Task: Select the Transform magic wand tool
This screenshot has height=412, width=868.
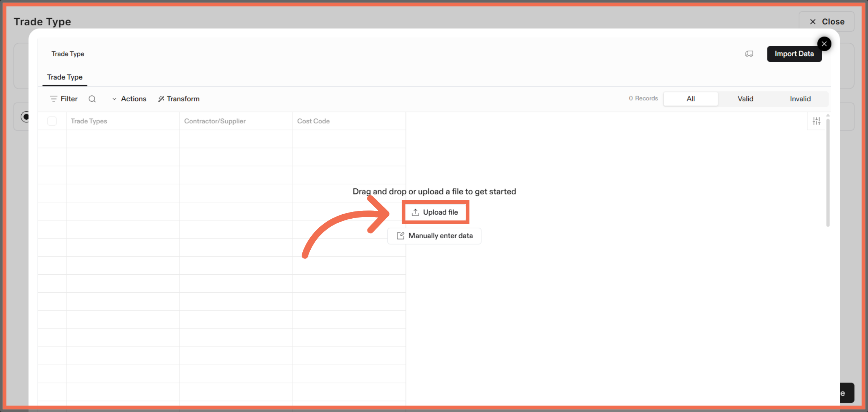Action: pyautogui.click(x=161, y=99)
